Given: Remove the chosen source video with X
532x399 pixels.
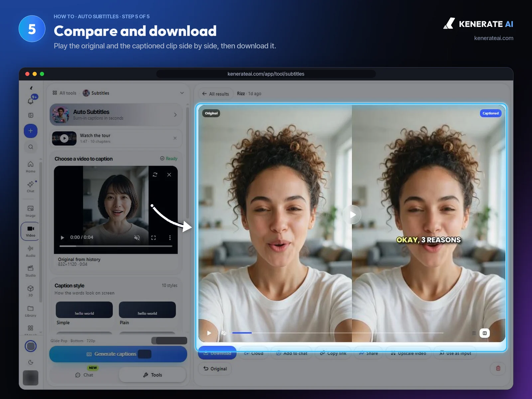Looking at the screenshot, I should [x=169, y=175].
